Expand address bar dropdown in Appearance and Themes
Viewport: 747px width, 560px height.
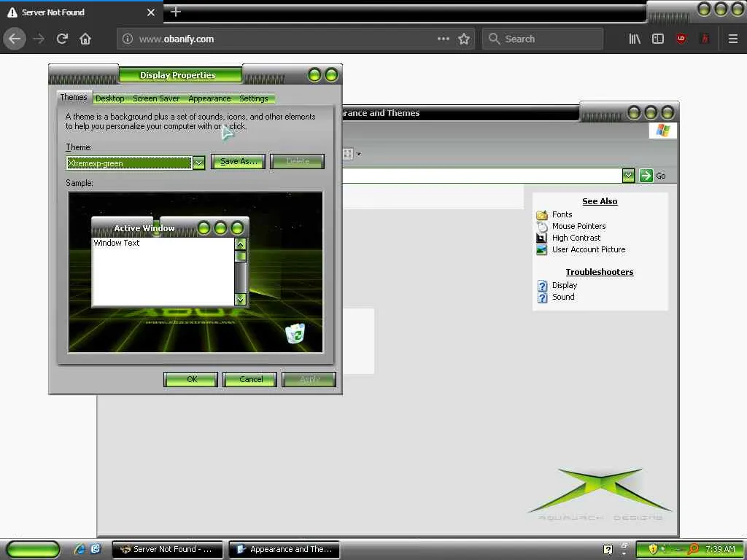(x=628, y=175)
